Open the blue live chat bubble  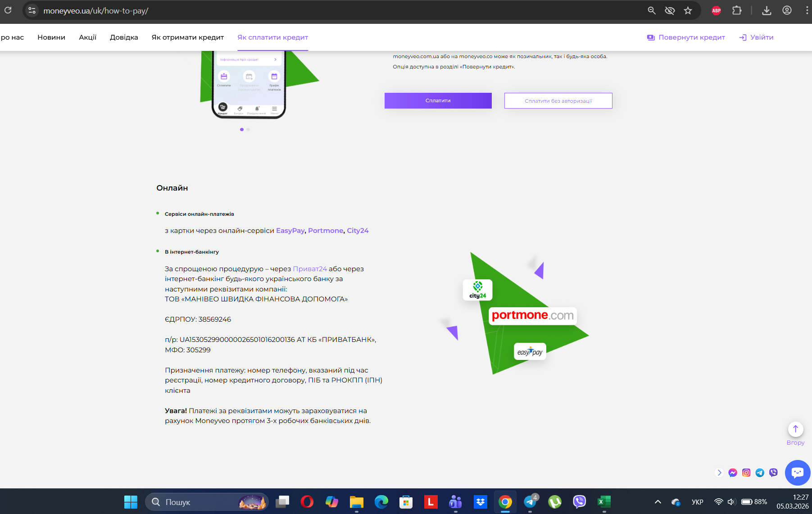(x=798, y=473)
